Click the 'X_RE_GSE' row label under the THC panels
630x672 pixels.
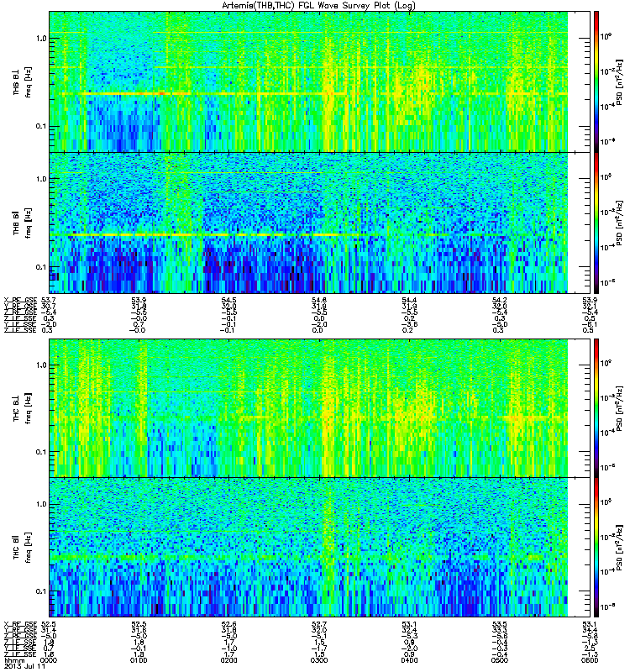20,624
